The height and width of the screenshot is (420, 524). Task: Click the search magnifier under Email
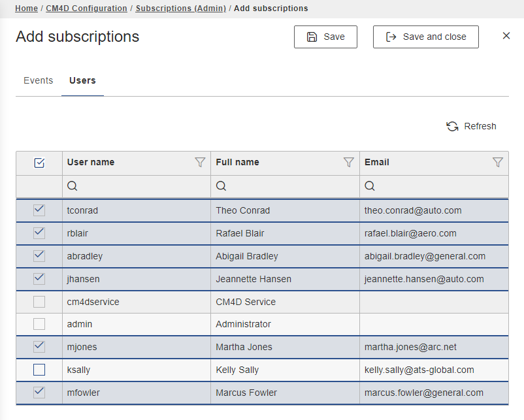[370, 186]
